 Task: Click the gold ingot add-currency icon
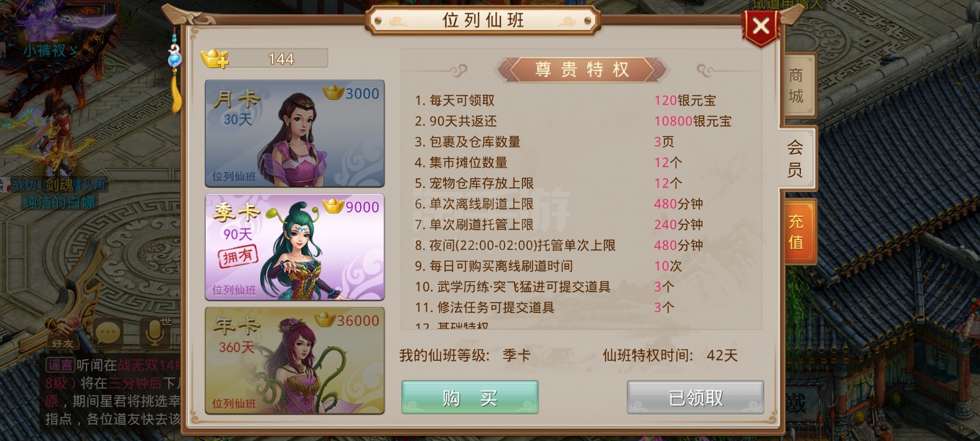[x=214, y=59]
